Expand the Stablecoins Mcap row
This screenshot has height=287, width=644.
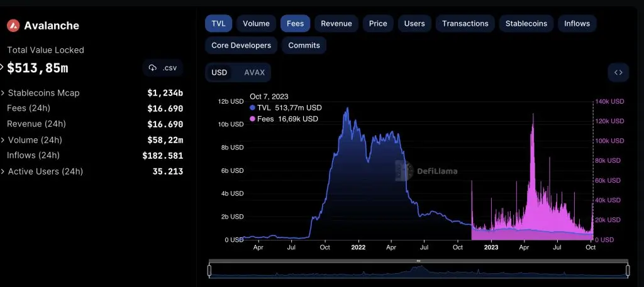coord(3,93)
